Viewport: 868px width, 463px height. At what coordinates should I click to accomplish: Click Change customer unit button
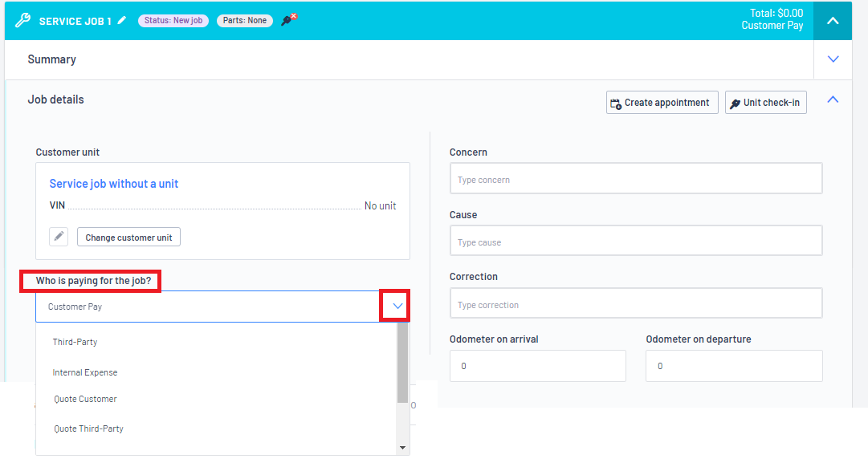coord(128,237)
